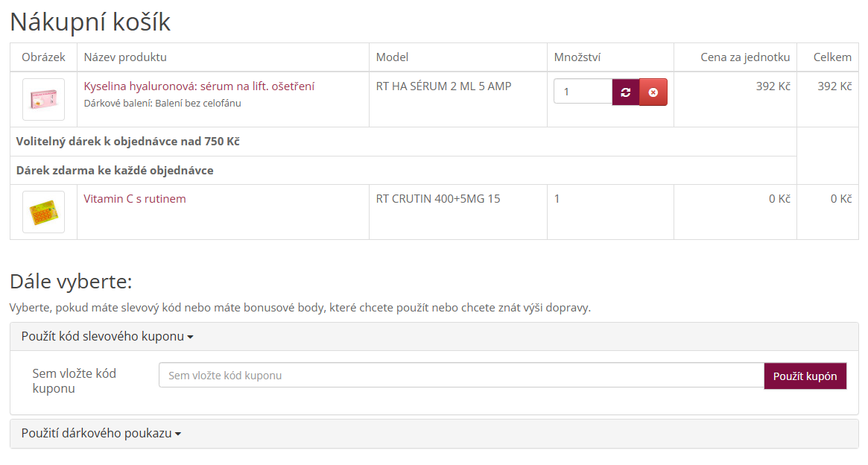The image size is (868, 465).
Task: Open the Kyselina hyaluronová product thumbnail
Action: pyautogui.click(x=43, y=99)
